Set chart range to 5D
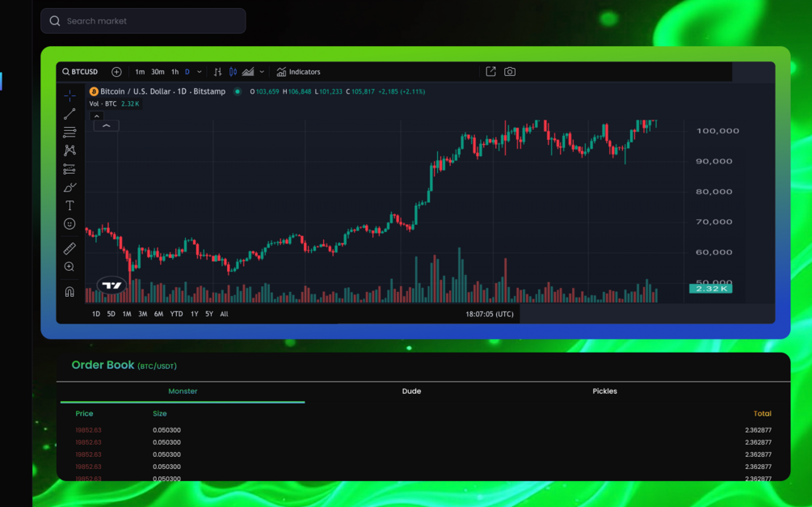This screenshot has height=507, width=812. [111, 315]
